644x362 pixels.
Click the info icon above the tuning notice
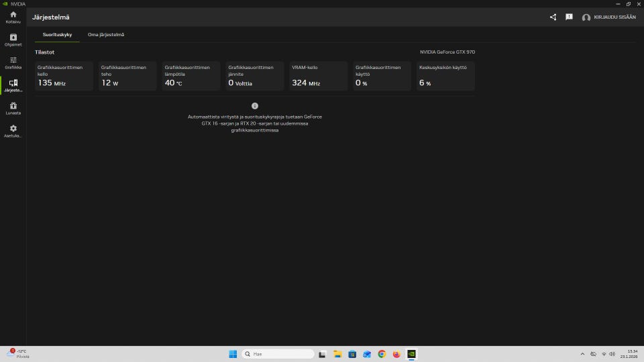pyautogui.click(x=255, y=106)
